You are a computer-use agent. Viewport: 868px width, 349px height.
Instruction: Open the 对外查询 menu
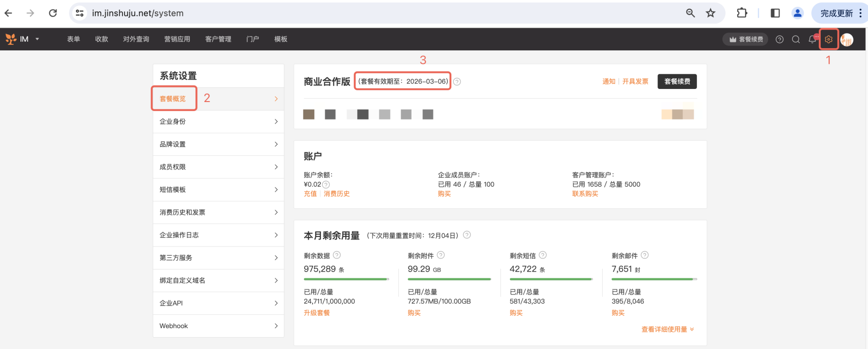tap(136, 39)
